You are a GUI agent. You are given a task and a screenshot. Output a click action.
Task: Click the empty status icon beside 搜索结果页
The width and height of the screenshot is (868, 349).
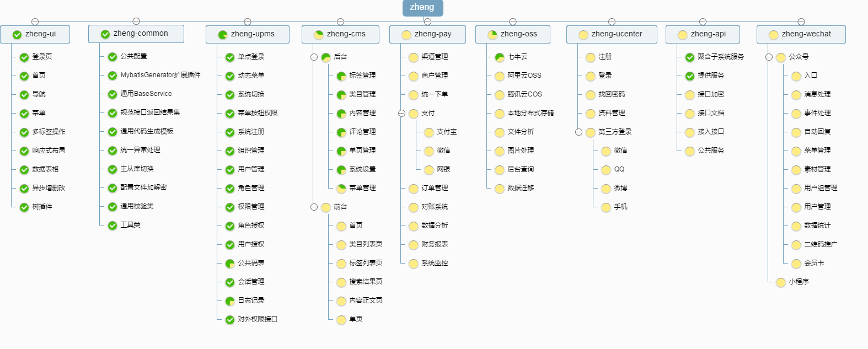click(341, 282)
